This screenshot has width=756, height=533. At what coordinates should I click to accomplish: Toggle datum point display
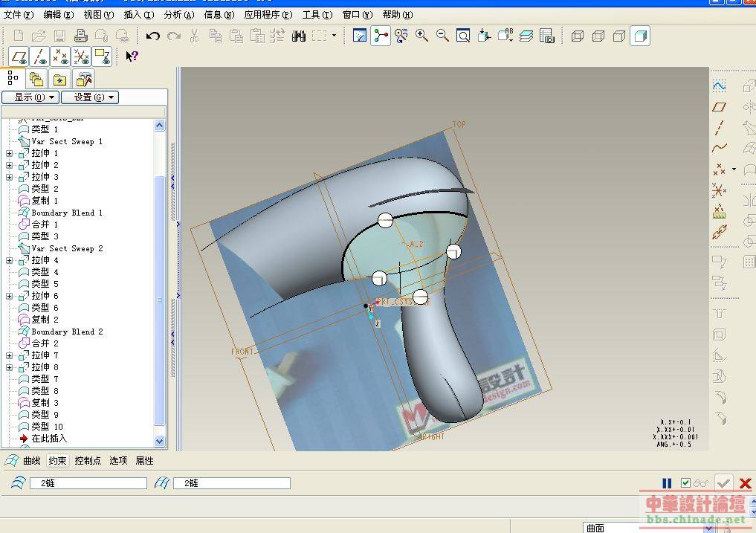[x=60, y=57]
